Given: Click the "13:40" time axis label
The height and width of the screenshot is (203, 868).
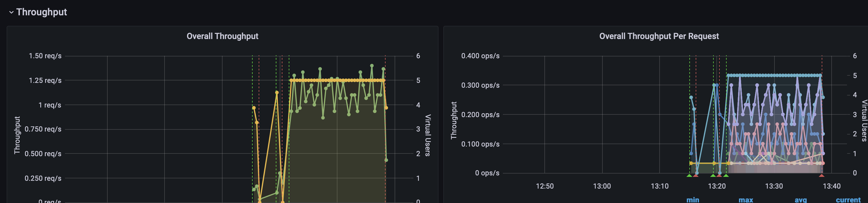Looking at the screenshot, I should 832,186.
